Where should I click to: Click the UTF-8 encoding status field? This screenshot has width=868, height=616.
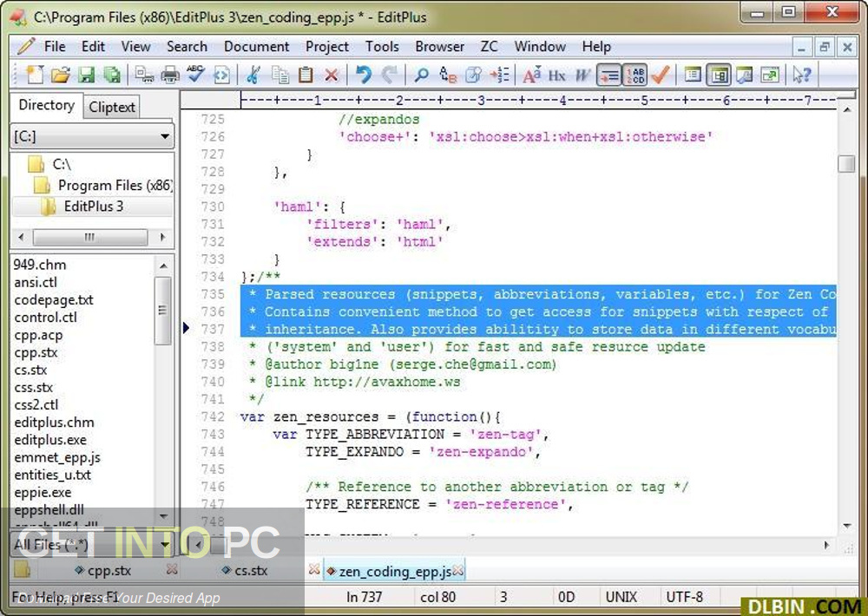[x=684, y=597]
